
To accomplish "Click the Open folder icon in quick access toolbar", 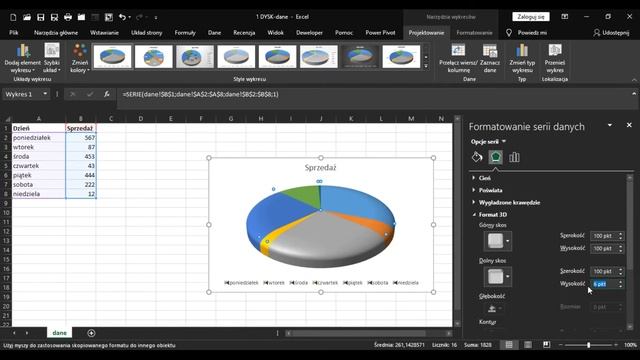I will point(27,17).
